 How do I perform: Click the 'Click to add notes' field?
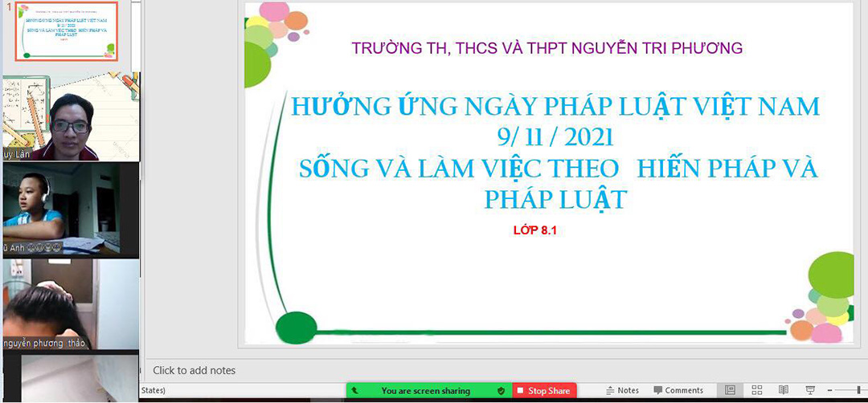pos(194,370)
